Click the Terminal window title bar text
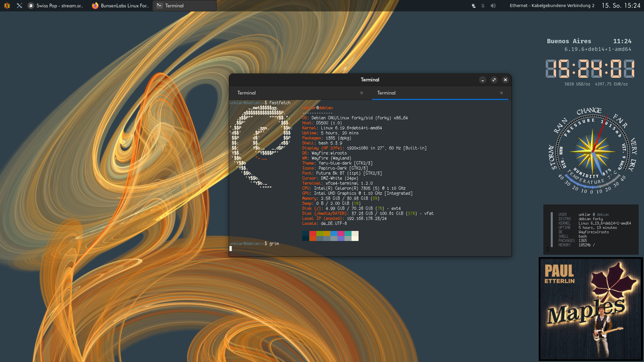 tap(370, 79)
